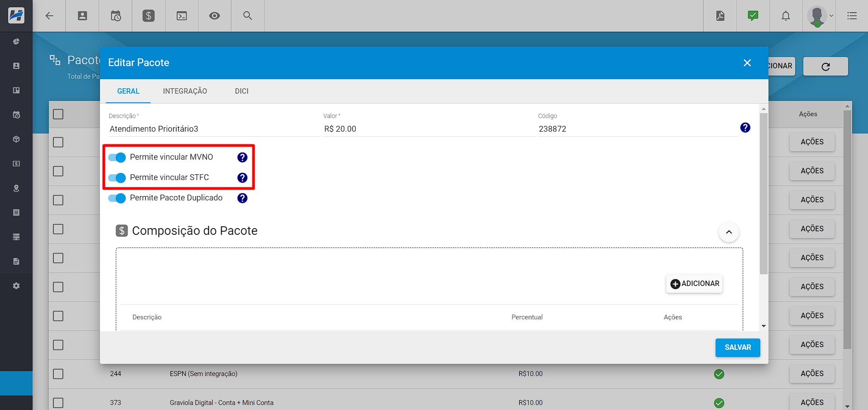Click the dialog scrollbar down arrow

click(764, 326)
